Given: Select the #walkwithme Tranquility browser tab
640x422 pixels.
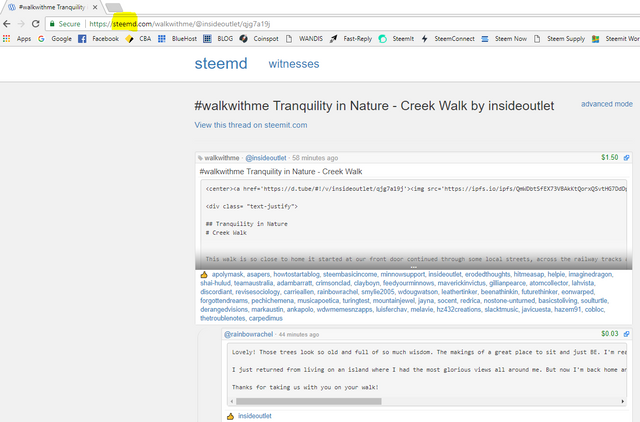Looking at the screenshot, I should (51, 7).
